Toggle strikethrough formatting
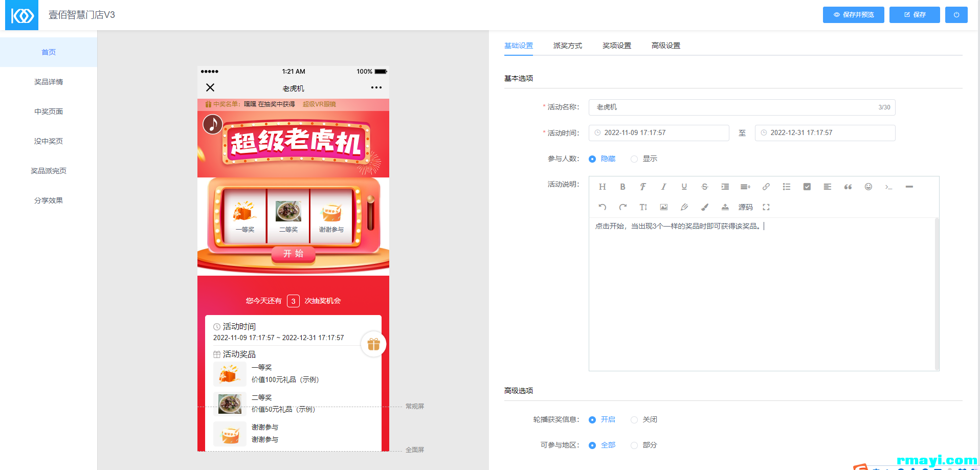The height and width of the screenshot is (470, 980). (x=704, y=187)
